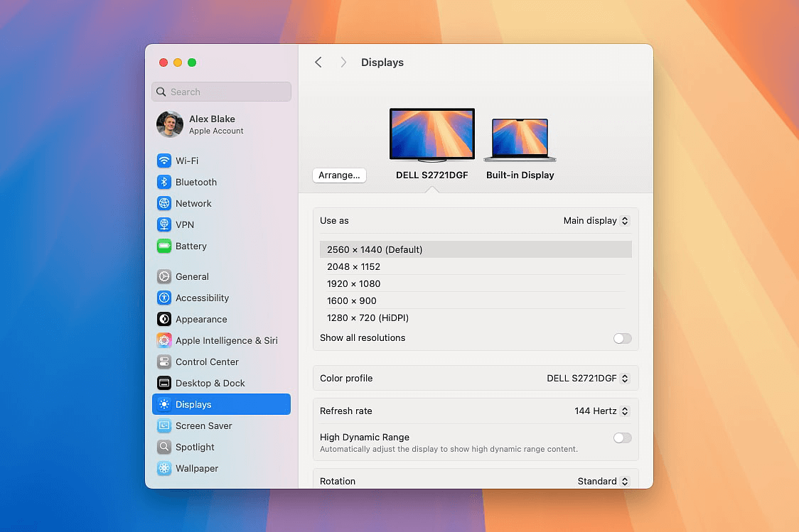The image size is (799, 532).
Task: Select 1280 × 720 (HiDPI) resolution
Action: [x=476, y=317]
